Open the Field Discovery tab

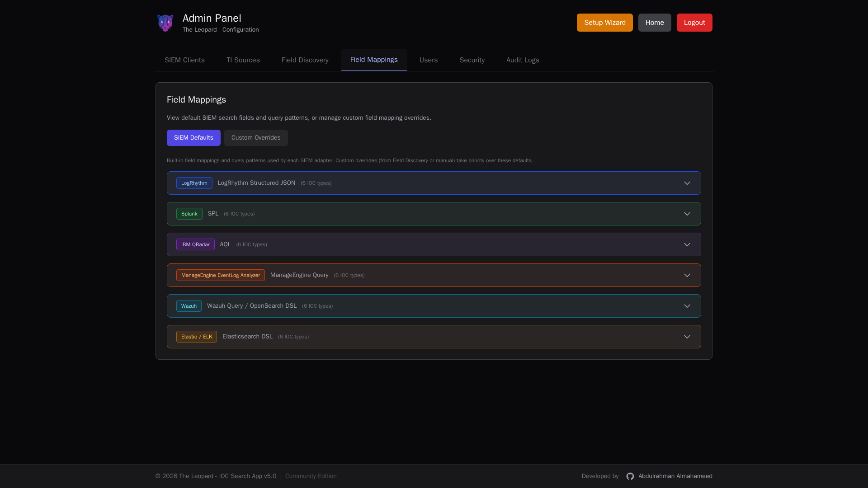(305, 60)
